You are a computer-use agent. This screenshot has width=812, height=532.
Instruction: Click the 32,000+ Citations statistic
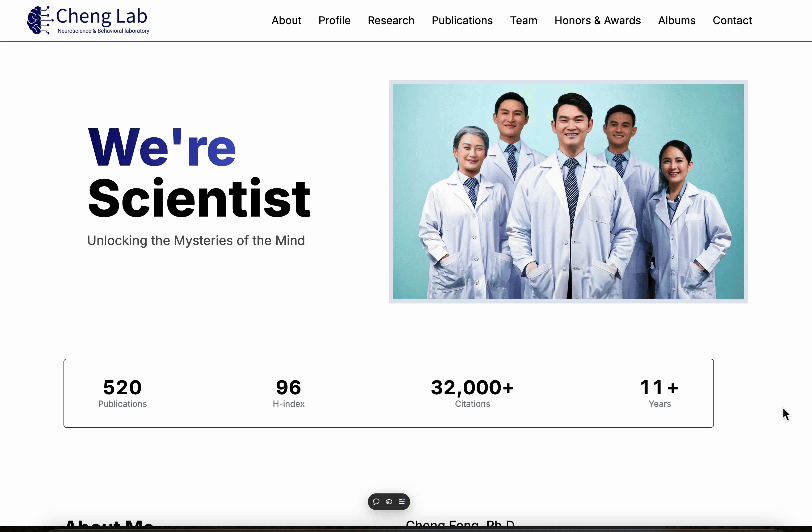tap(472, 393)
